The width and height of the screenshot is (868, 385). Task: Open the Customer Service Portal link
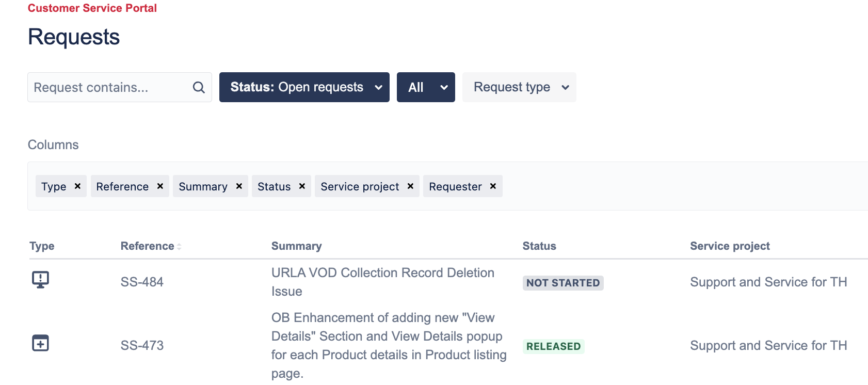pos(92,8)
